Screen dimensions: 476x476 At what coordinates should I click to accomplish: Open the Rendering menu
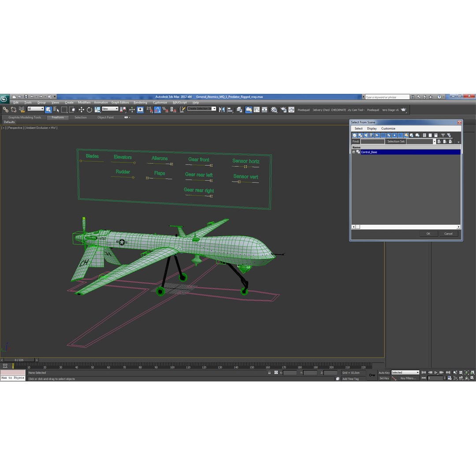click(x=140, y=103)
